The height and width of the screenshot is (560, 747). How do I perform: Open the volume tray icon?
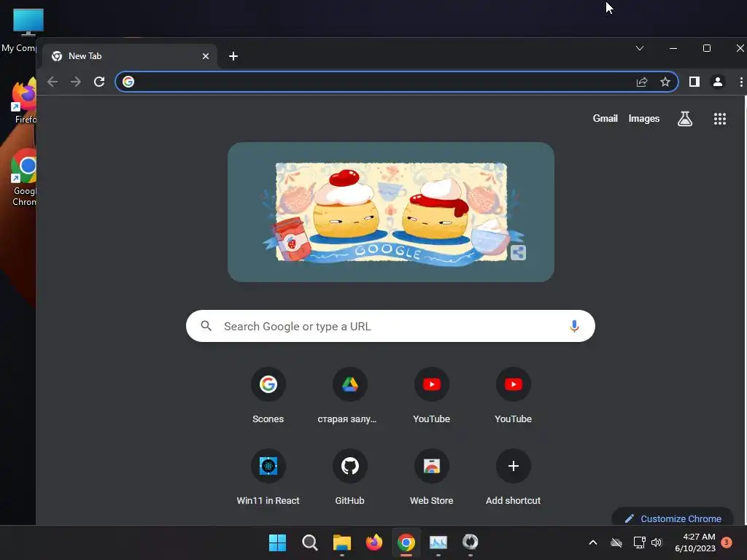(657, 542)
